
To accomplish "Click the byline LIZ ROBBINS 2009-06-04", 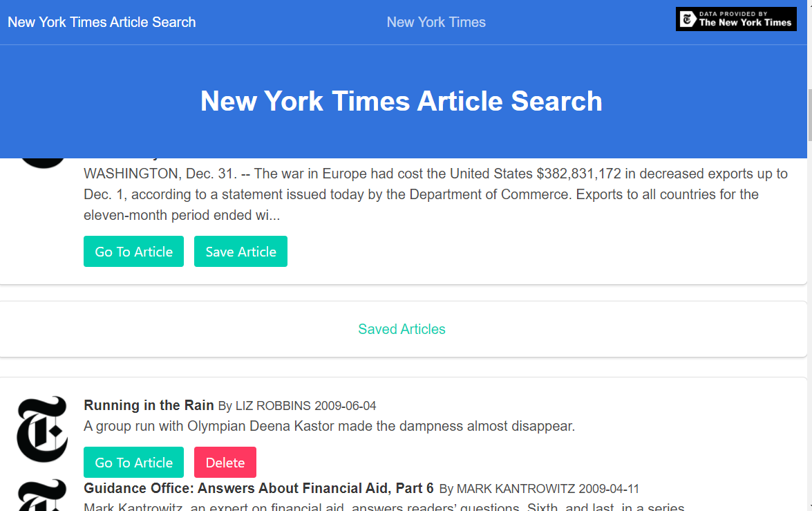I will pos(297,406).
